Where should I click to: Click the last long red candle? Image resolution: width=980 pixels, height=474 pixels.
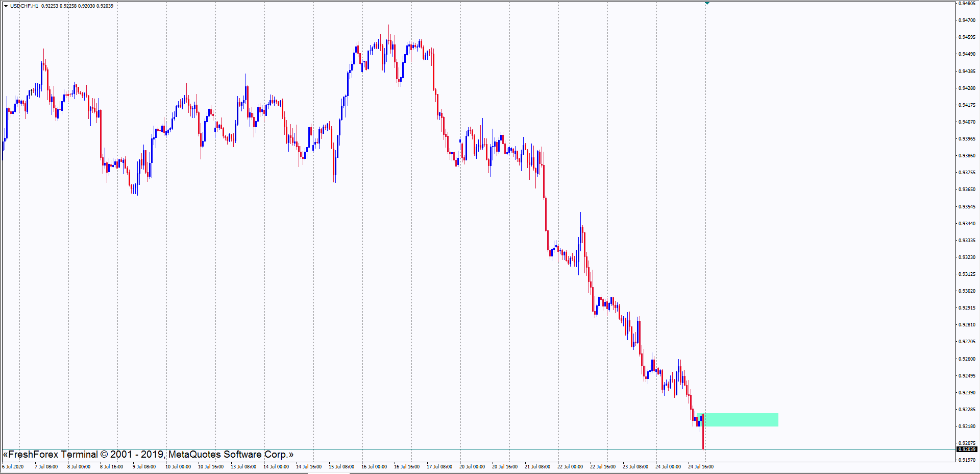[x=703, y=434]
